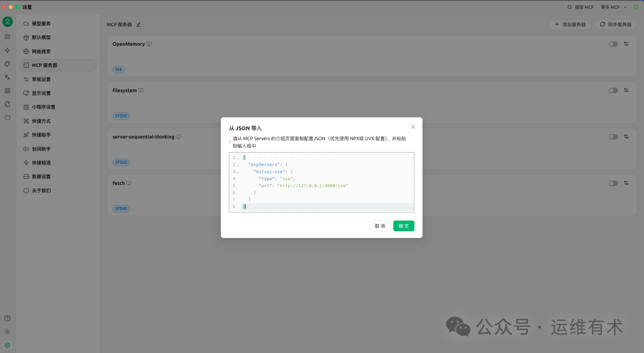The width and height of the screenshot is (644, 353).
Task: Click the 搜索 MCP button
Action: tap(580, 7)
